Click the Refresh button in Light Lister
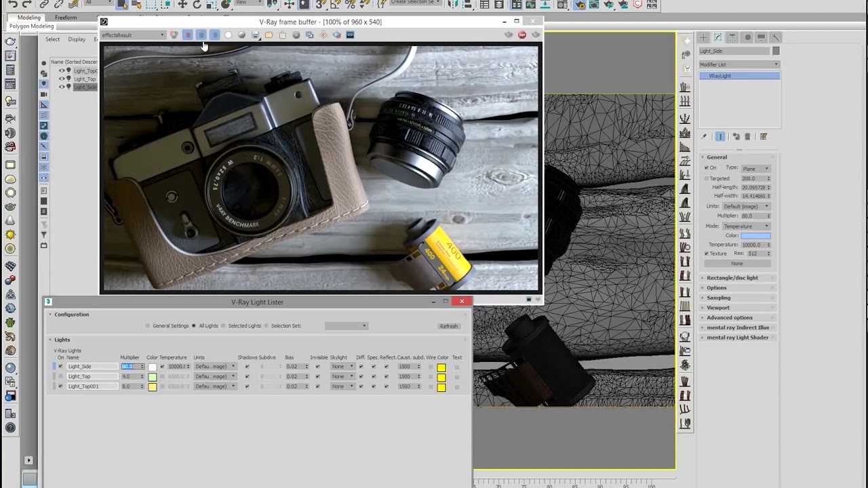This screenshot has height=488, width=868. [449, 326]
